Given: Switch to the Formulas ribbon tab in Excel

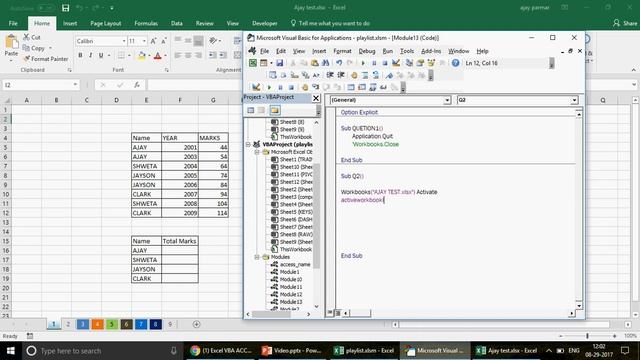Looking at the screenshot, I should click(146, 23).
